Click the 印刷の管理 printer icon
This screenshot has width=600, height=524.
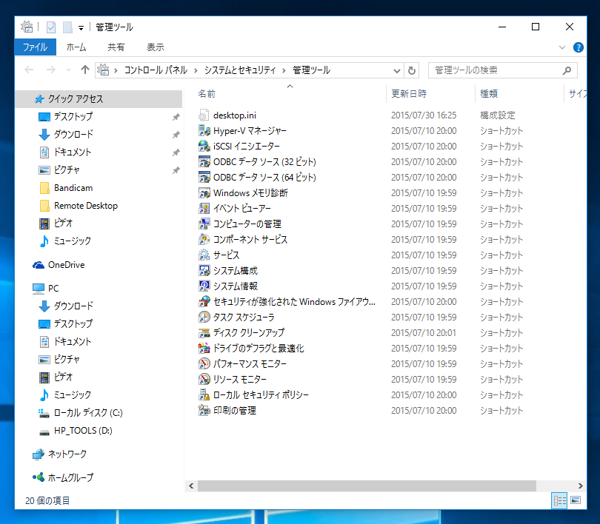coord(204,410)
